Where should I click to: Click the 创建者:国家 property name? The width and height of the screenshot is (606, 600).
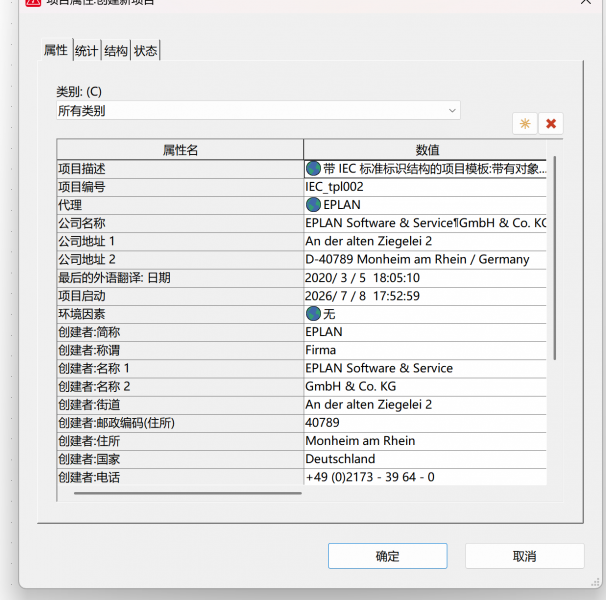click(180, 459)
